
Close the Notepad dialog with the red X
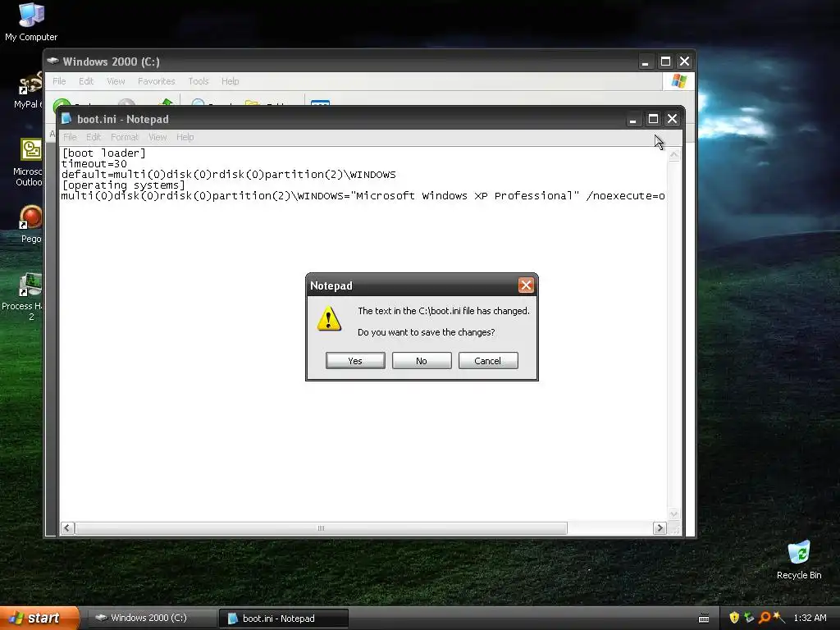coord(526,285)
